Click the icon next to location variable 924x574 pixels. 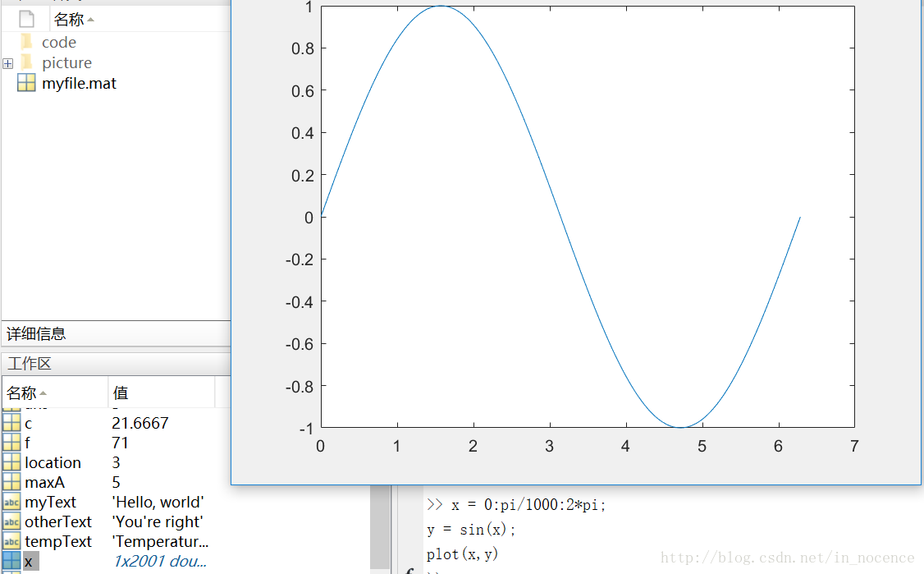pos(11,462)
